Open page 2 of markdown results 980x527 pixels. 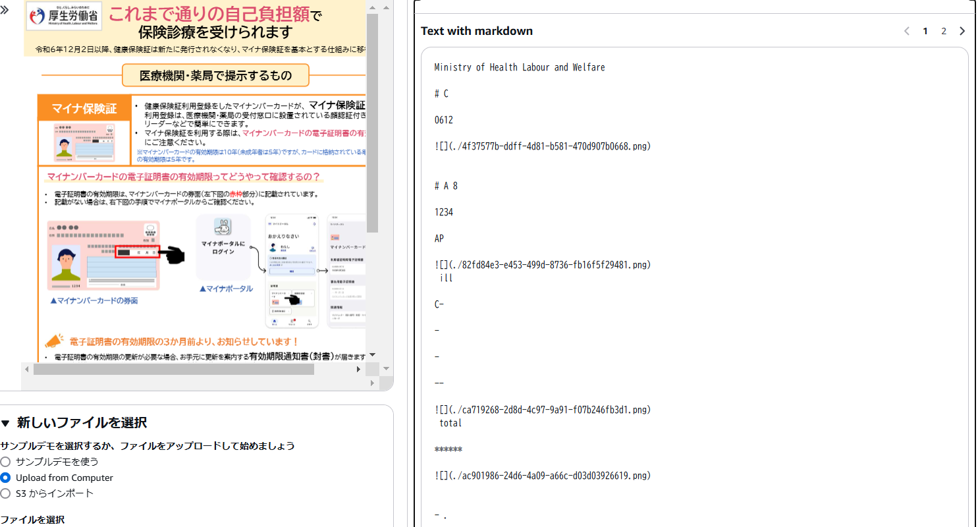coord(944,31)
